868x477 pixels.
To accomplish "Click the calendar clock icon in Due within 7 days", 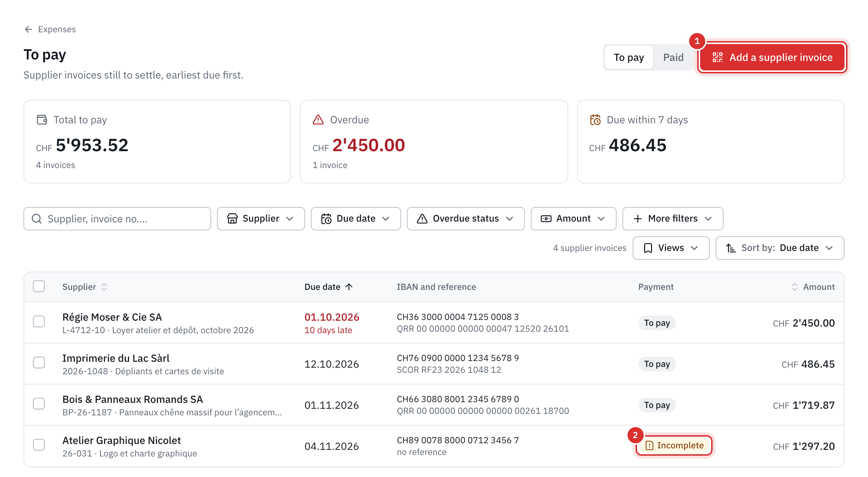I will (x=595, y=120).
